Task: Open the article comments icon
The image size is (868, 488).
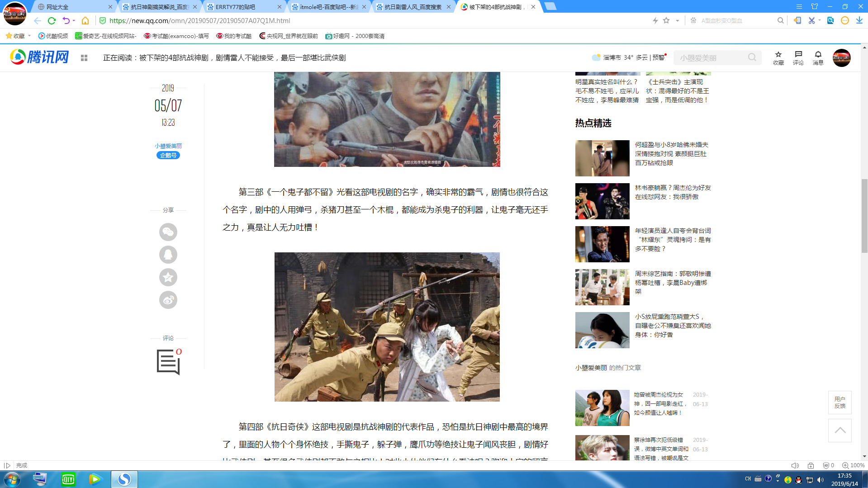Action: coord(169,362)
